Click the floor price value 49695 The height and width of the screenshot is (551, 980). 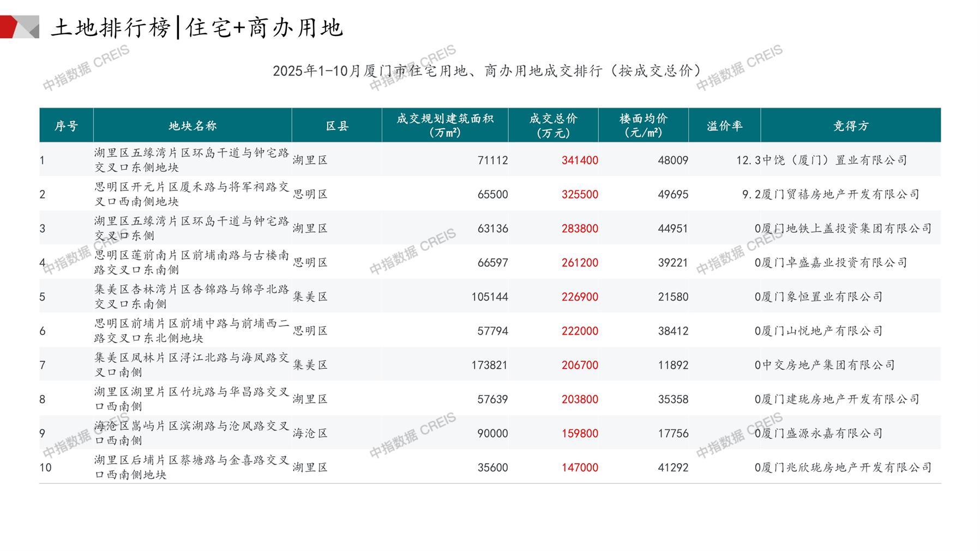click(x=673, y=195)
